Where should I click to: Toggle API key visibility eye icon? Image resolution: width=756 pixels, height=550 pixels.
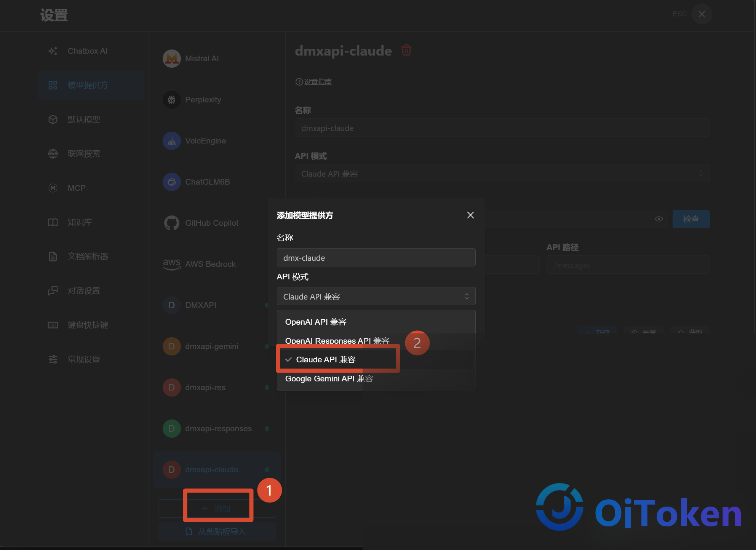tap(659, 219)
